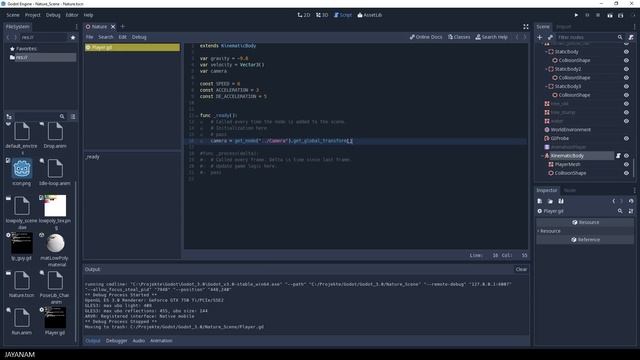
Task: Play a custom scene
Action: pos(620,15)
